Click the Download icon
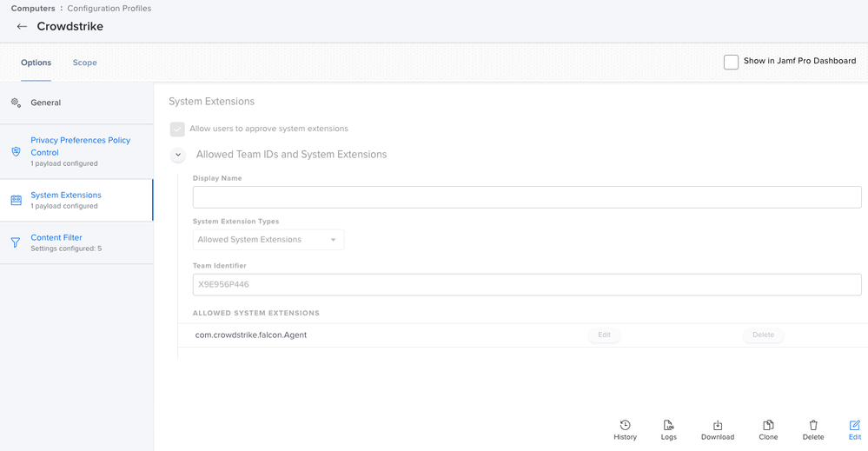The height and width of the screenshot is (451, 868). click(718, 425)
